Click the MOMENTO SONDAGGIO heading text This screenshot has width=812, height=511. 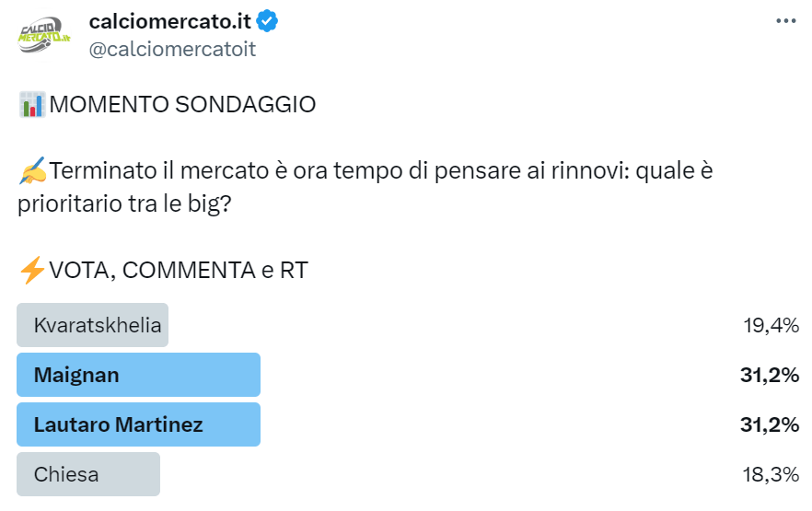(182, 105)
